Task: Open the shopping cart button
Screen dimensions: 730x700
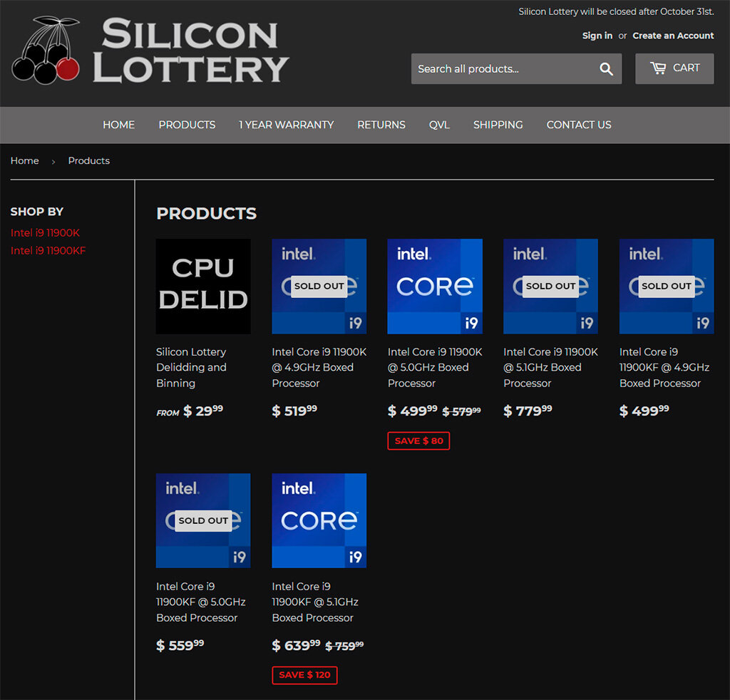Action: [x=674, y=68]
